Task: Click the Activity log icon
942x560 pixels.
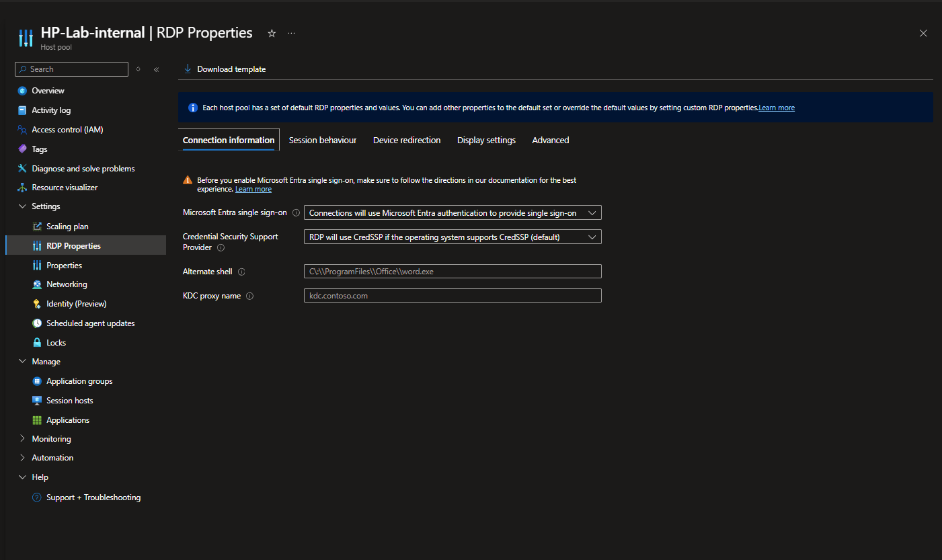Action: (x=22, y=110)
